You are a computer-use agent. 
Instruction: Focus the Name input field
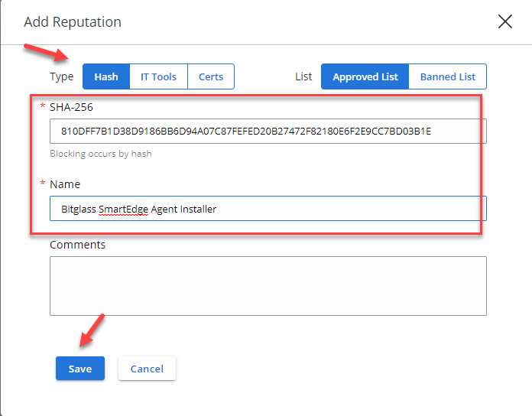268,208
